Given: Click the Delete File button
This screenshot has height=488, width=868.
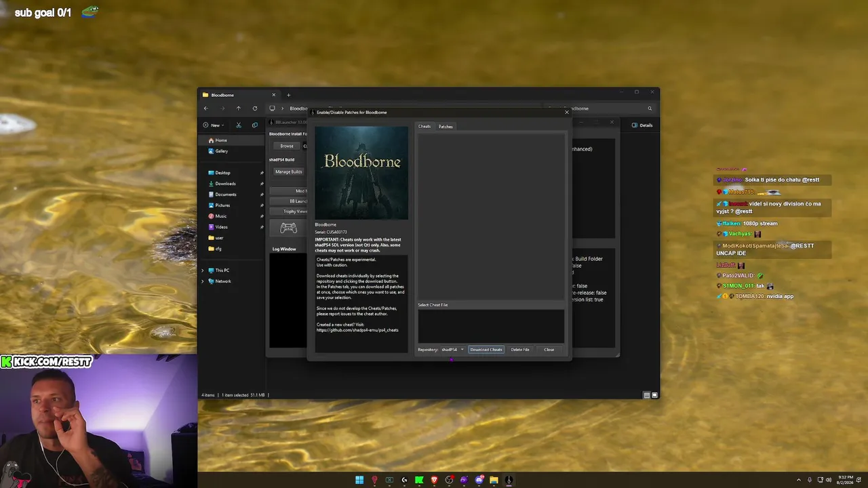Looking at the screenshot, I should click(x=520, y=350).
